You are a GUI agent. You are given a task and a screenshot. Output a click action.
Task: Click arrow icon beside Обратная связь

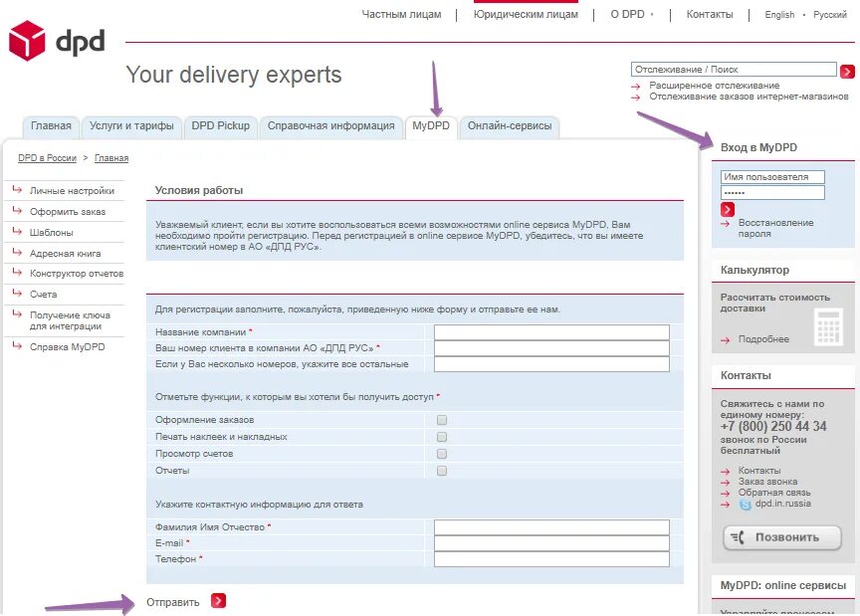[x=726, y=494]
